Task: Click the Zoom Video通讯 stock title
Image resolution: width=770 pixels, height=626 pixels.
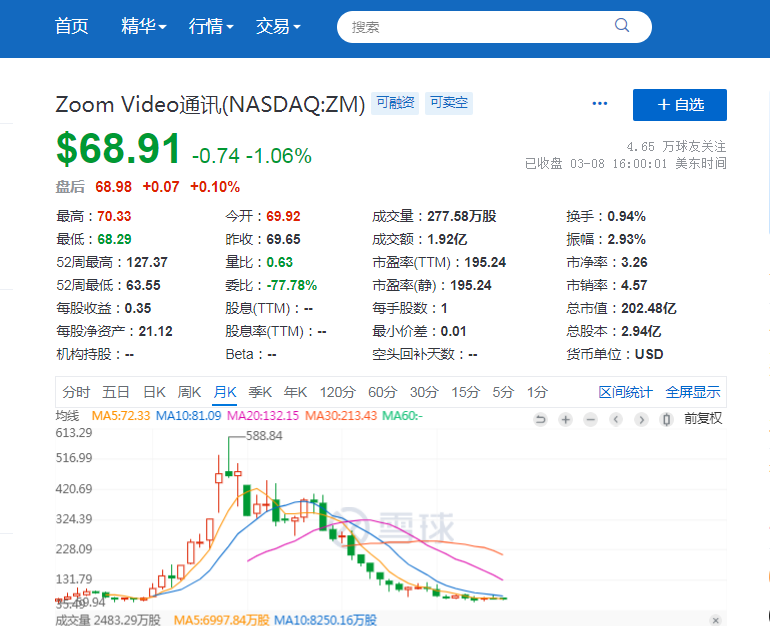Action: [210, 104]
